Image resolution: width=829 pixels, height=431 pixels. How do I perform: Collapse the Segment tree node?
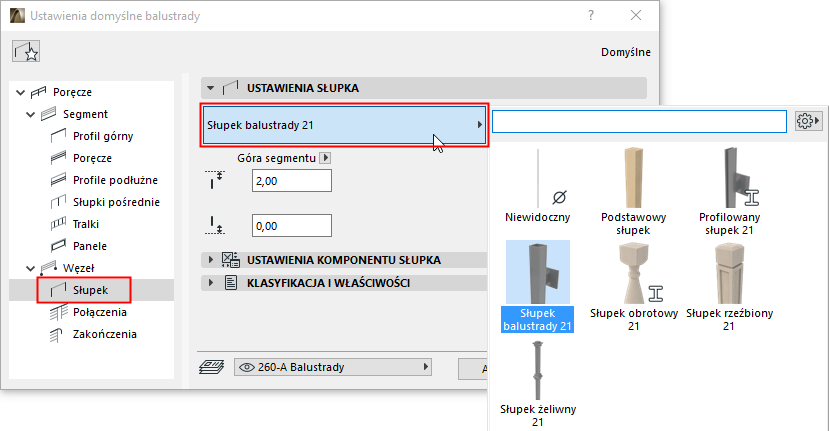[30, 114]
